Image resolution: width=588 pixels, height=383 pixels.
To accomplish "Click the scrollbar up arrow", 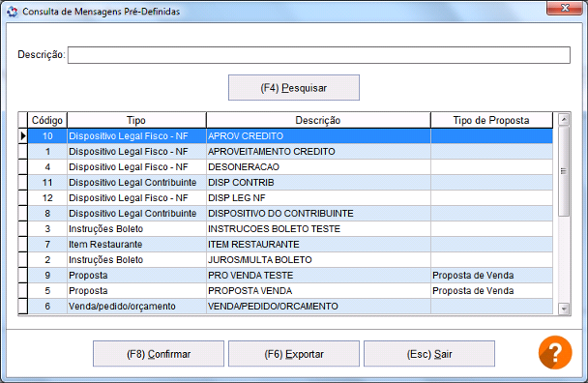I will (x=564, y=120).
